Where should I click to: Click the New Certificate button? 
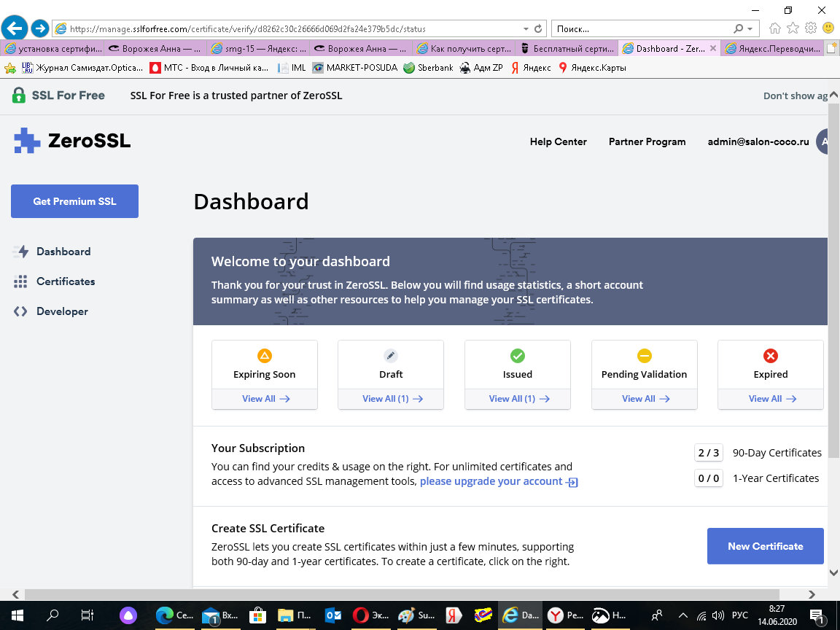(765, 546)
